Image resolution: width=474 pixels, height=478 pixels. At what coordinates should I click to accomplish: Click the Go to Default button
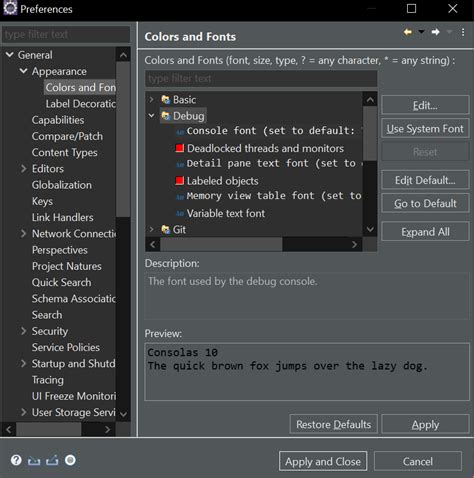point(425,203)
